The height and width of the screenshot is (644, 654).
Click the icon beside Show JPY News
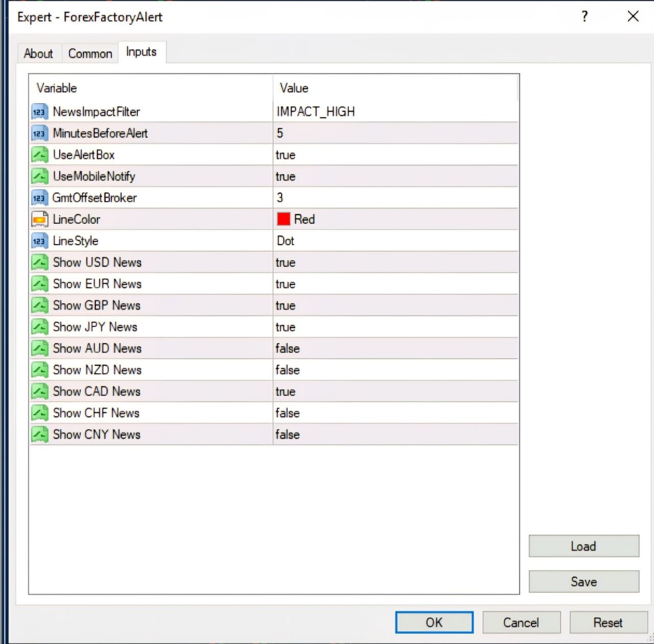(x=40, y=327)
